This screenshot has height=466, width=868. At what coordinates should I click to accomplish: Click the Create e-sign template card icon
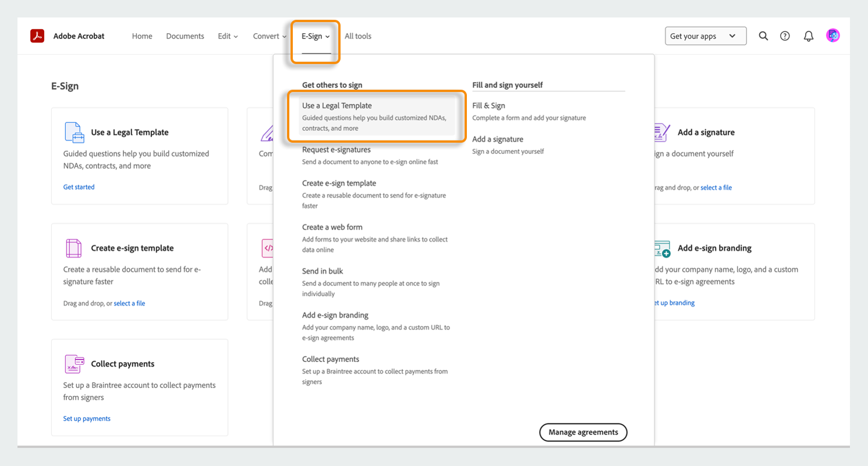[x=73, y=248]
